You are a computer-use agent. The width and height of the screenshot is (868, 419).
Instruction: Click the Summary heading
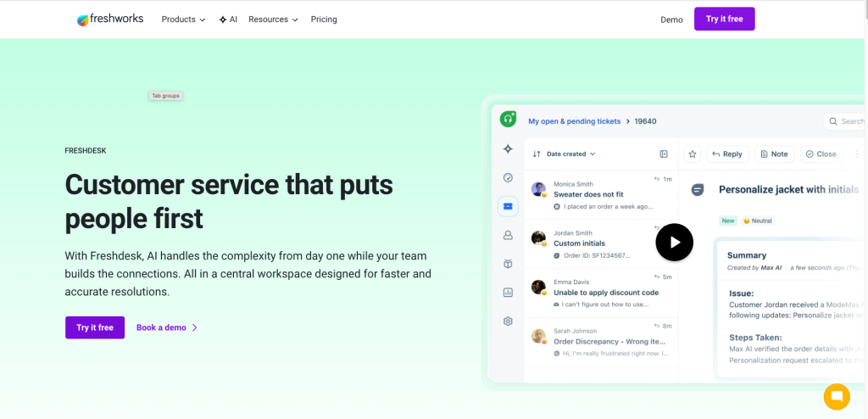(746, 255)
